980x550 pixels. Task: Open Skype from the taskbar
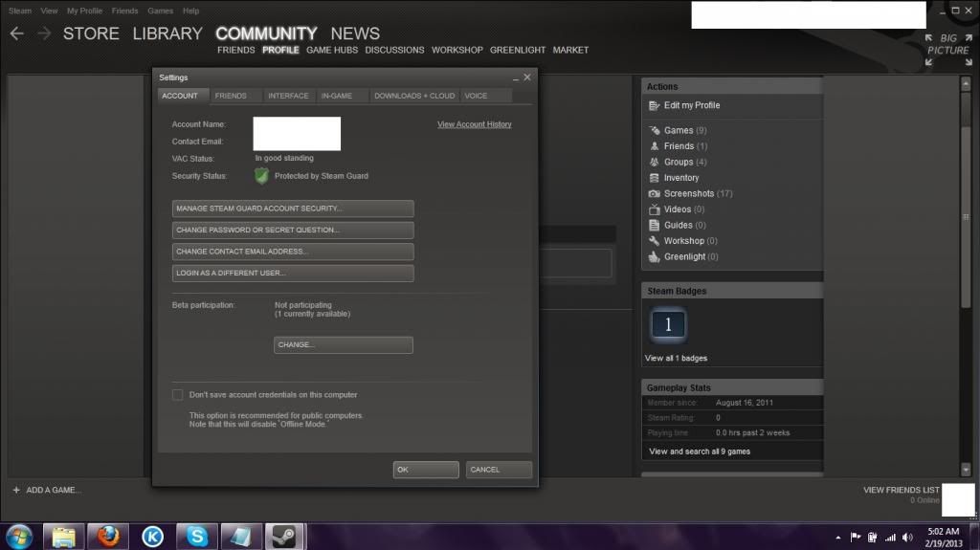[x=197, y=537]
